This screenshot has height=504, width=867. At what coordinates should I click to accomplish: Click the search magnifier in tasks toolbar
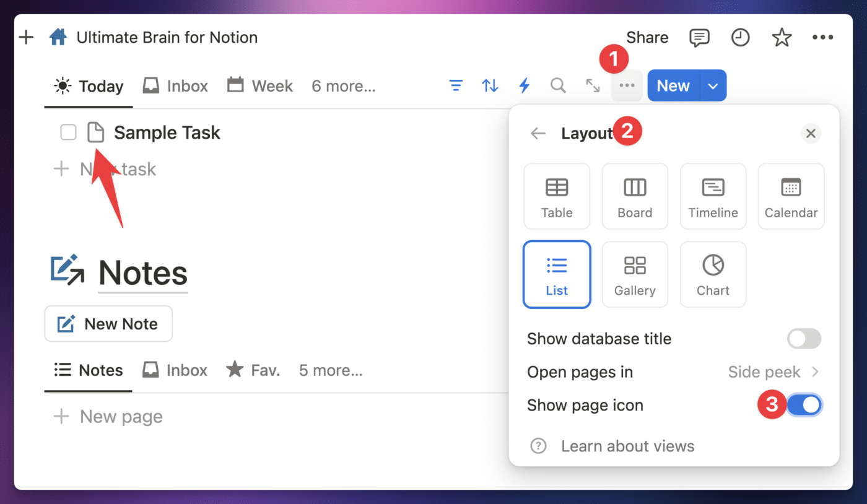[558, 85]
